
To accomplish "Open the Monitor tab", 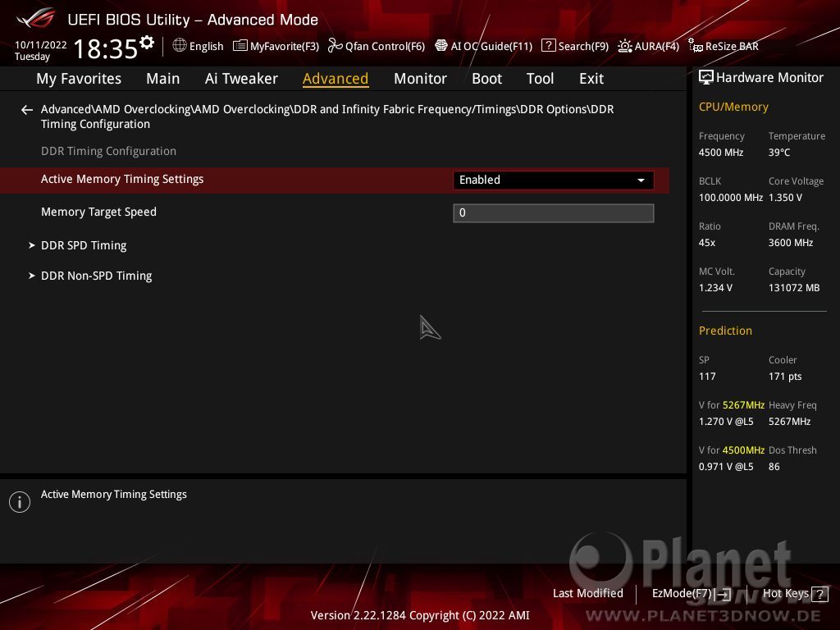I will (420, 79).
